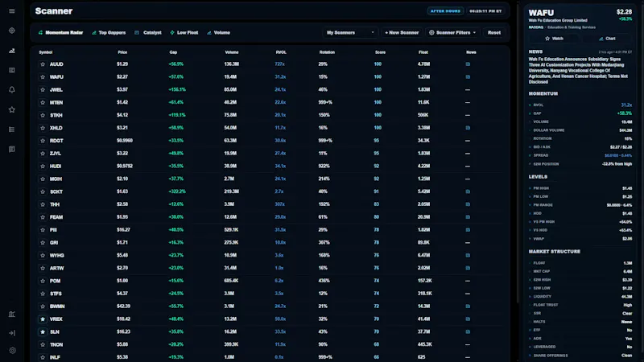Click the New Scanner button
The height and width of the screenshot is (362, 644).
tap(402, 32)
